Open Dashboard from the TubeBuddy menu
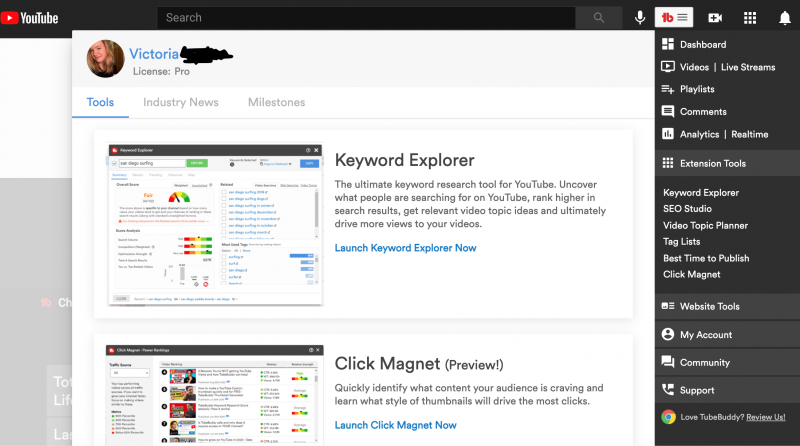 pyautogui.click(x=702, y=45)
